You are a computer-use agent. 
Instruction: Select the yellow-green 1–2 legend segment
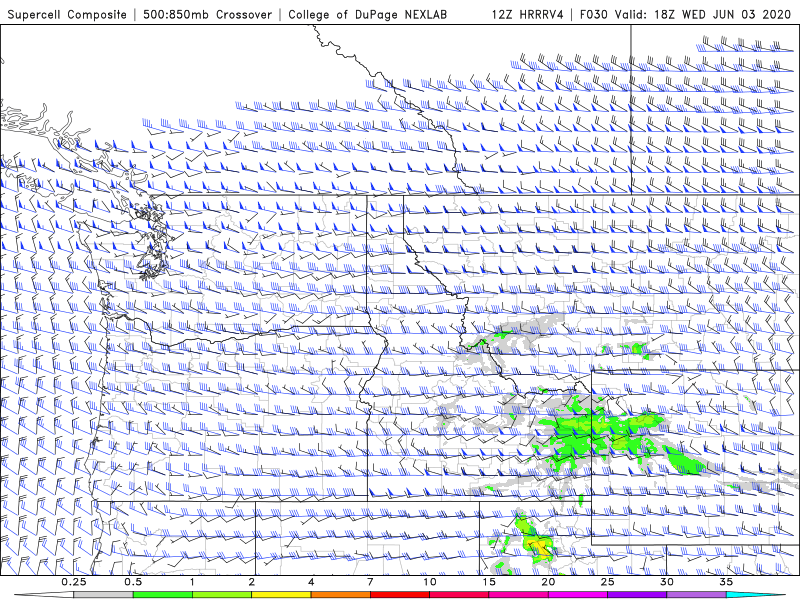click(222, 595)
